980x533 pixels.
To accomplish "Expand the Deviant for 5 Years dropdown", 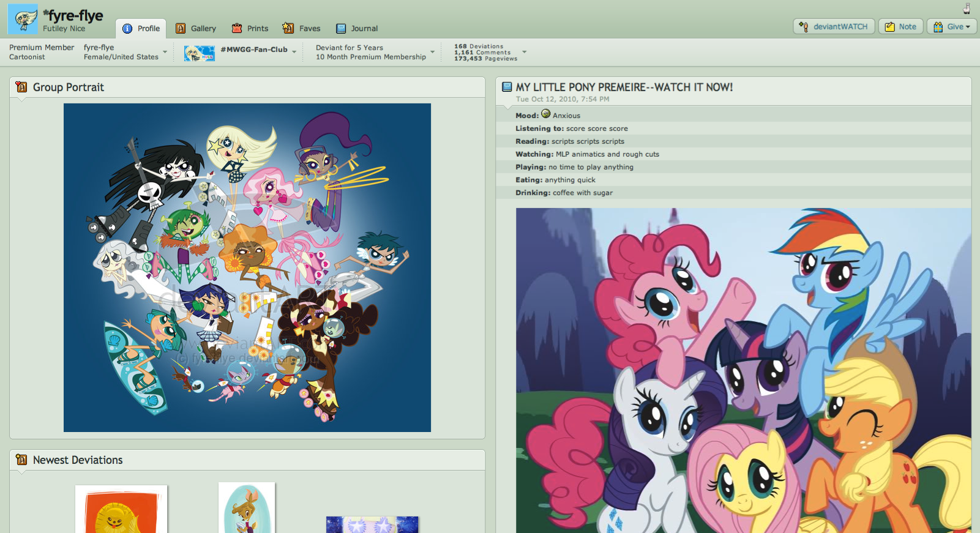I will 432,52.
